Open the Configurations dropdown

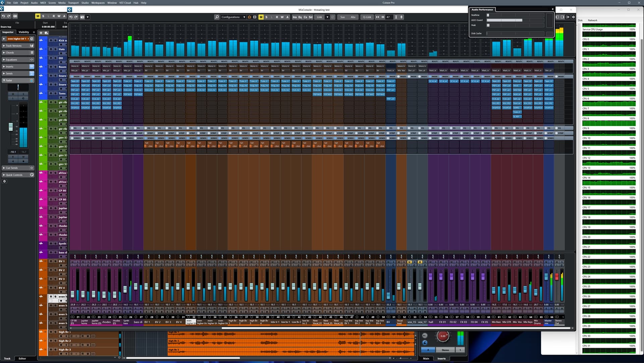(x=233, y=17)
